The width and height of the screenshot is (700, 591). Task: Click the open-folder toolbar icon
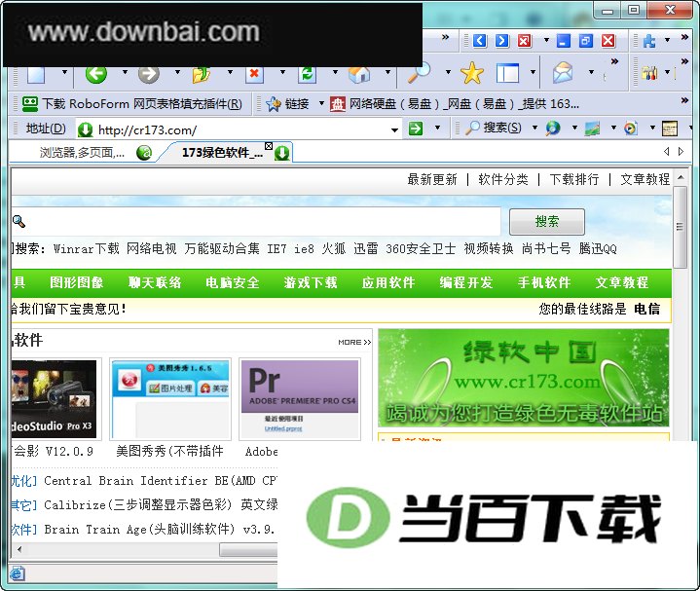pyautogui.click(x=202, y=75)
